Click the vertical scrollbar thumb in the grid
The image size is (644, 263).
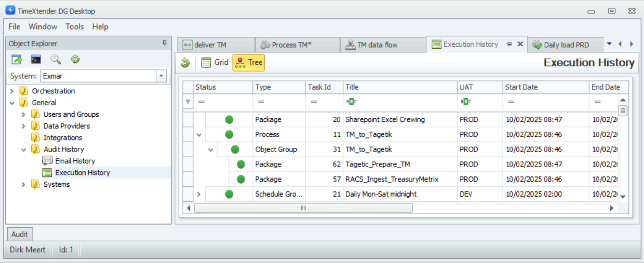(623, 110)
